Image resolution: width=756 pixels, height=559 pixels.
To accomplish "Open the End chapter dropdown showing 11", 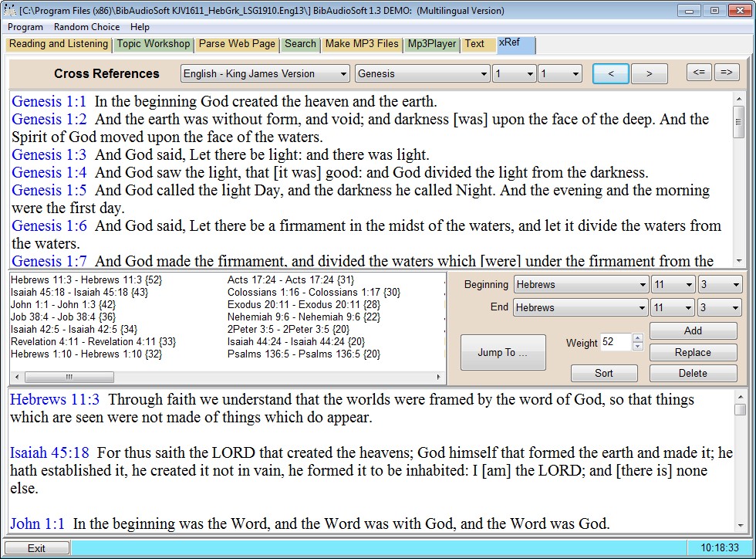I will tap(673, 307).
